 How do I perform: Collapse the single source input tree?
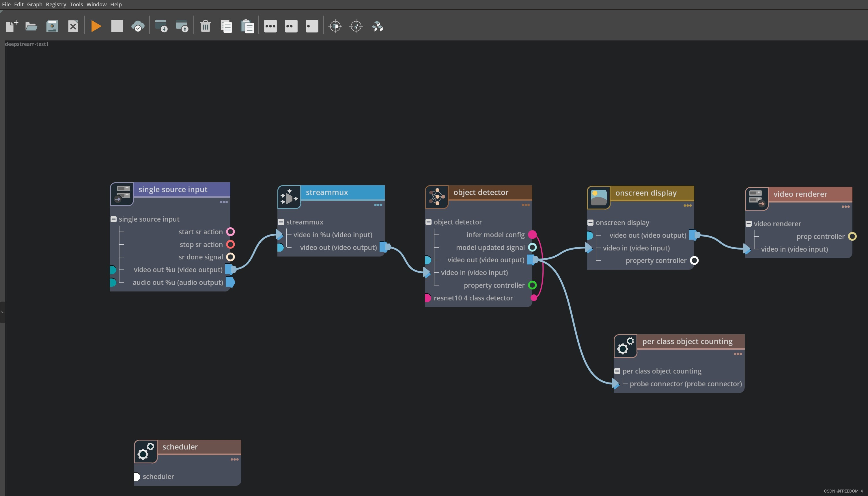tap(114, 219)
